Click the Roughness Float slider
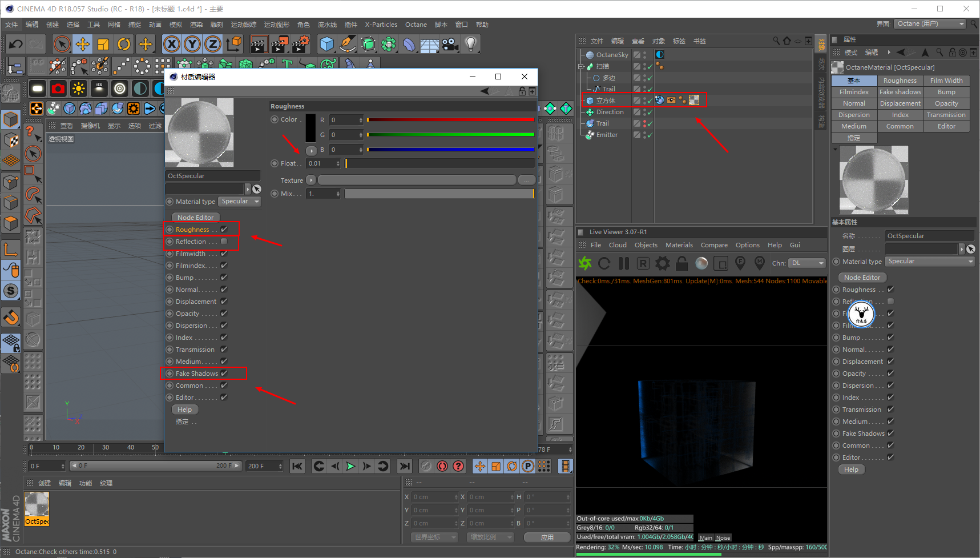Screen dimensions: 980x558 [439, 163]
